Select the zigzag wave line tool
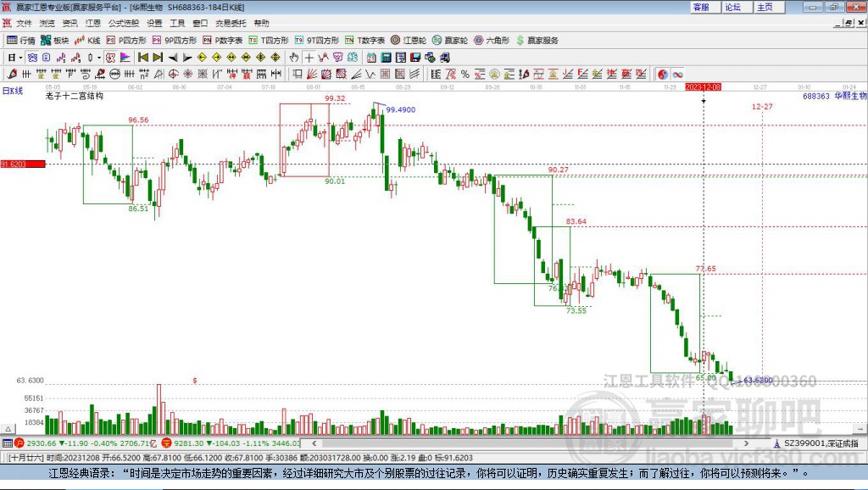This screenshot has width=868, height=490. [370, 75]
